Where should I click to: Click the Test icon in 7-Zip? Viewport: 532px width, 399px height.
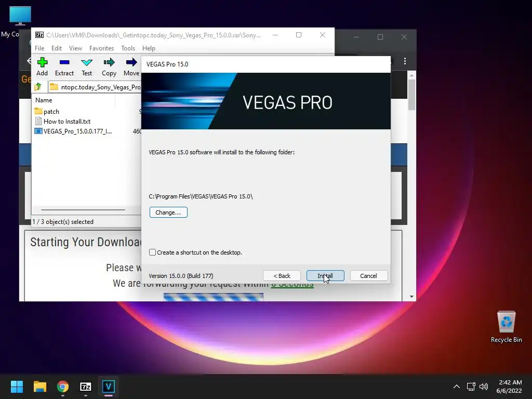[87, 66]
